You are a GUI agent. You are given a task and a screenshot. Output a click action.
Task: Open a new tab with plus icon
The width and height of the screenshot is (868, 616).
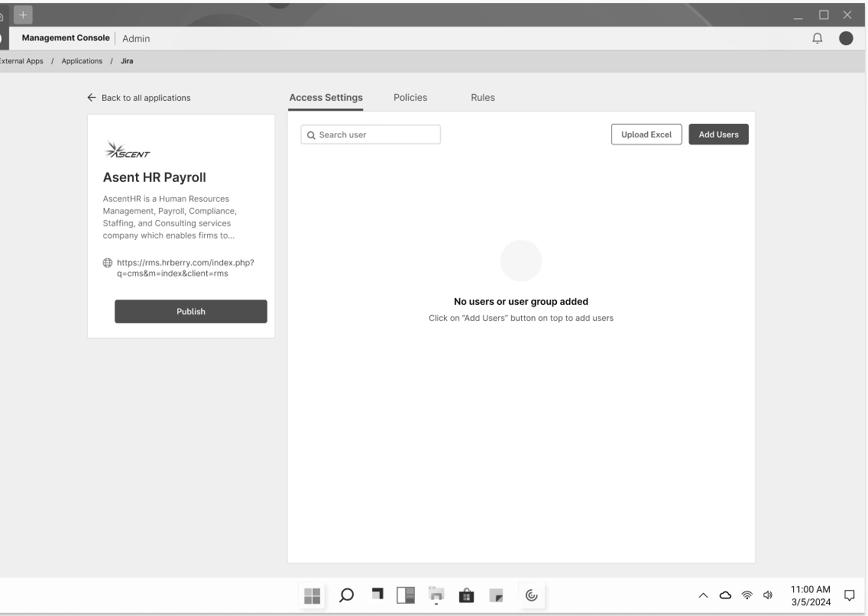coord(23,15)
